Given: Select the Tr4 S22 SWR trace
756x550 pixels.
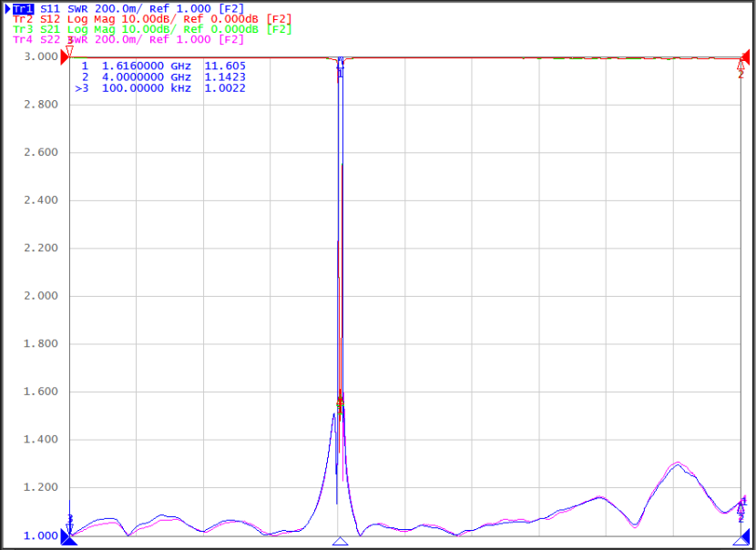Looking at the screenshot, I should coord(128,39).
